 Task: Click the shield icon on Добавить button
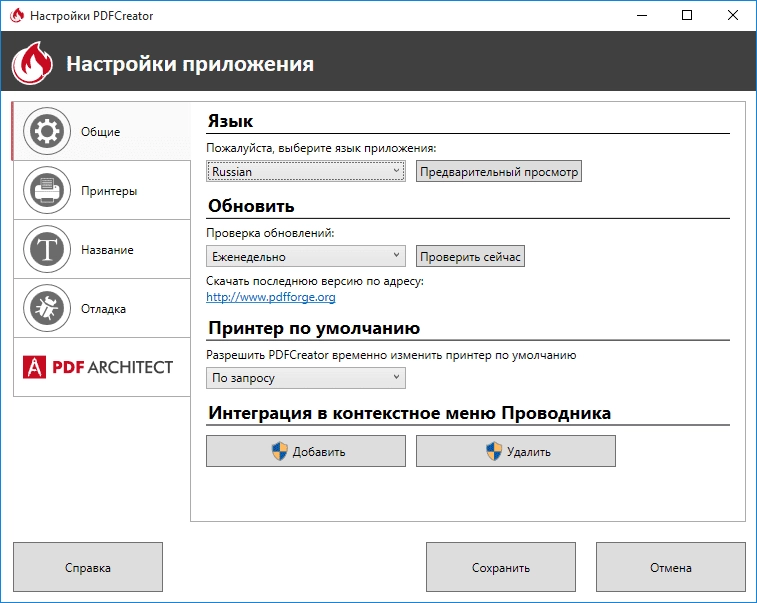[280, 451]
